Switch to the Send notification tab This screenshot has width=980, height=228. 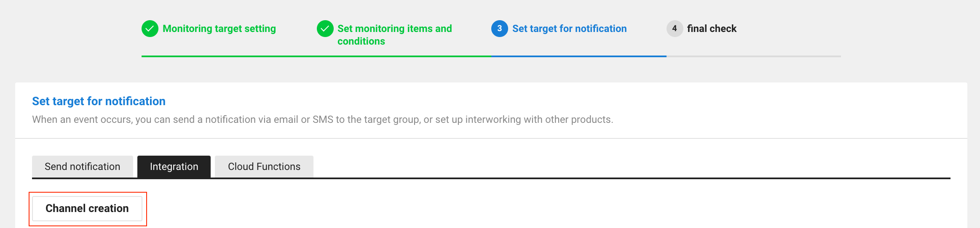click(83, 167)
